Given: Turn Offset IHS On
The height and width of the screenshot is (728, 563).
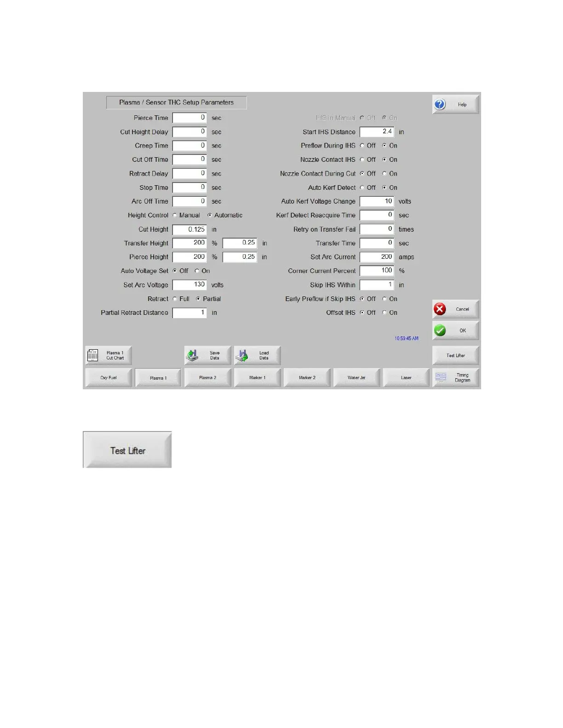Looking at the screenshot, I should [x=385, y=313].
